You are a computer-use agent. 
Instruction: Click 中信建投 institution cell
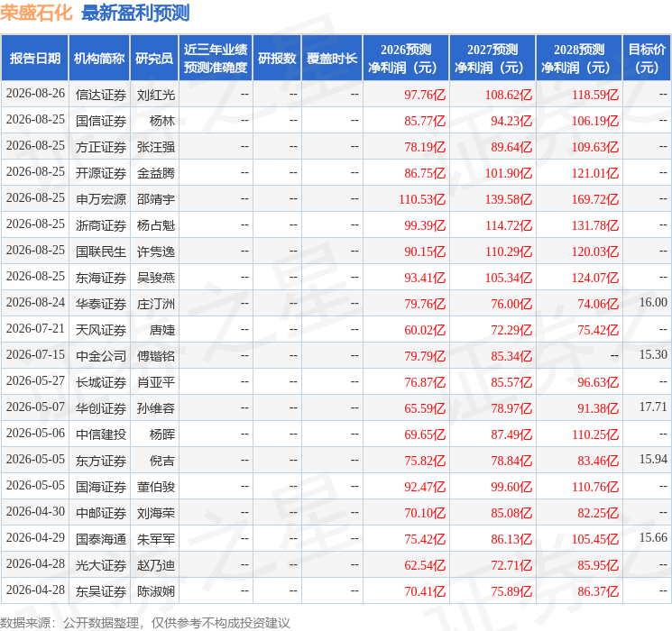[x=101, y=434]
